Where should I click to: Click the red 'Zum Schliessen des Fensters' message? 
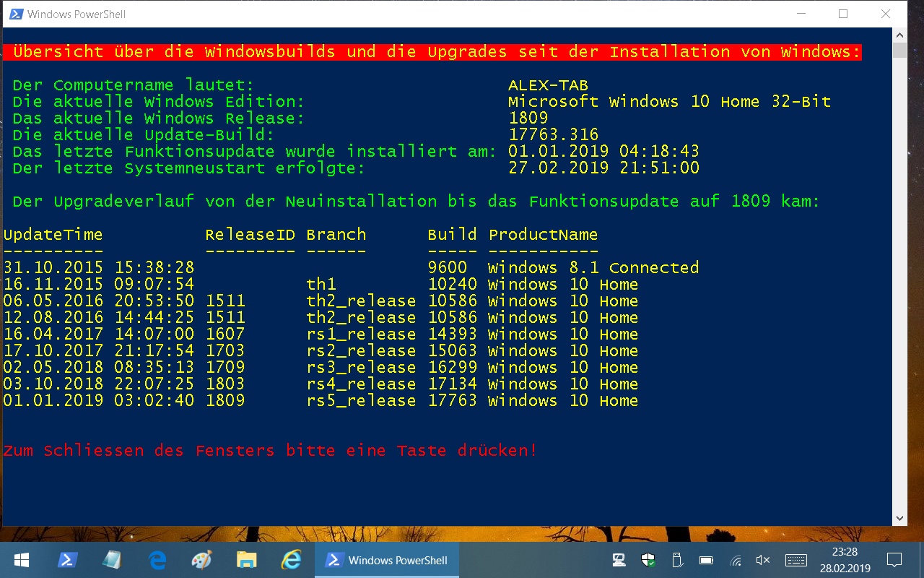coord(270,451)
